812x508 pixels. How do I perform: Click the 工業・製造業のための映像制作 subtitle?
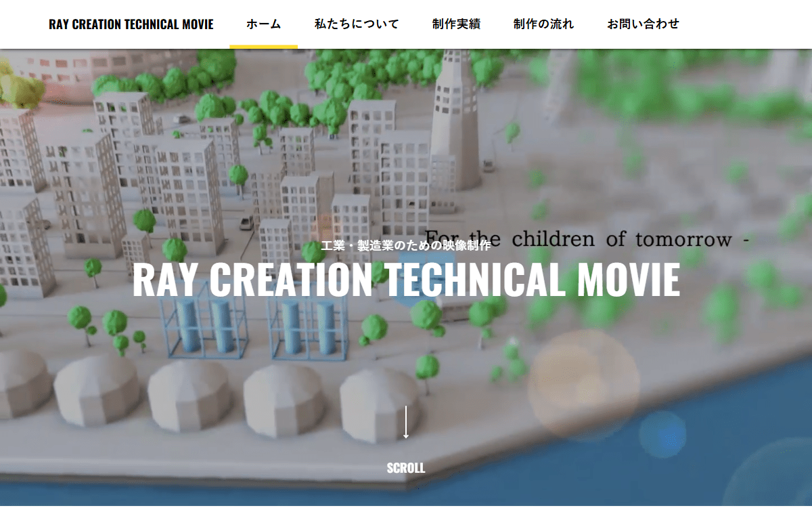(x=406, y=245)
